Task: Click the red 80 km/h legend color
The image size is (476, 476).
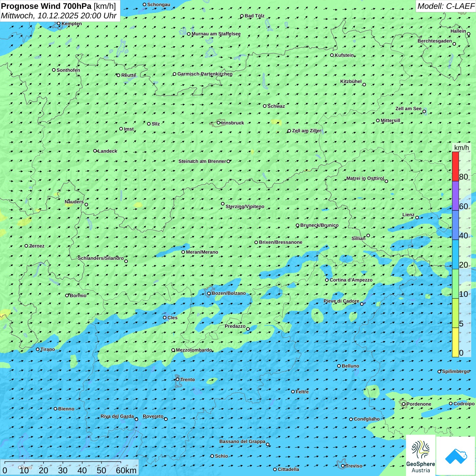Action: pyautogui.click(x=455, y=166)
